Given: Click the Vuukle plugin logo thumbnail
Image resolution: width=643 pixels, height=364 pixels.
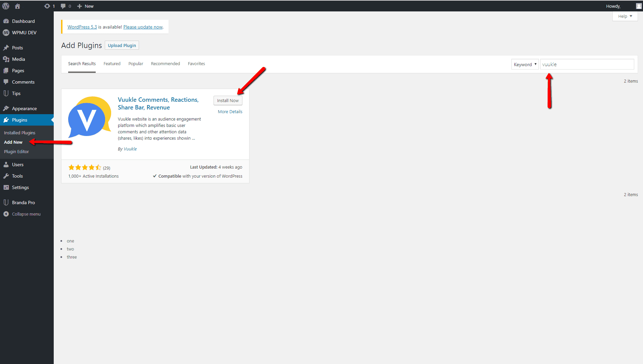Looking at the screenshot, I should coord(90,117).
